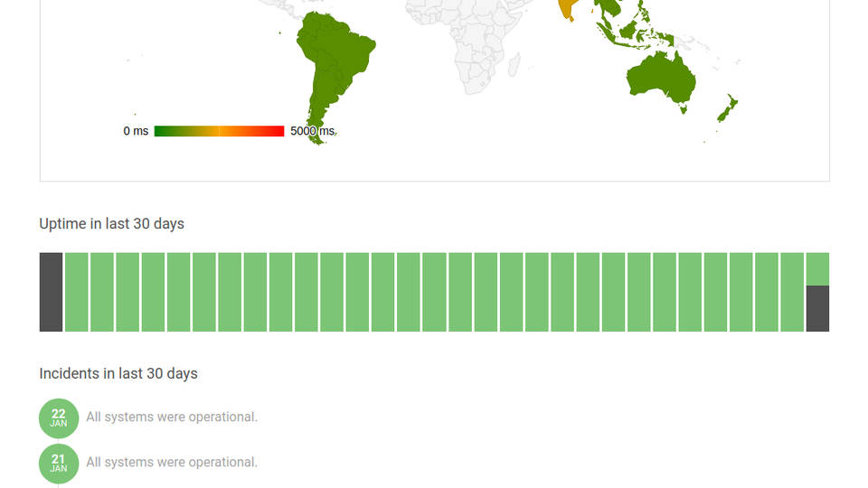Click the 'Uptime in last 30 days' heading
The image size is (868, 488).
coord(112,223)
